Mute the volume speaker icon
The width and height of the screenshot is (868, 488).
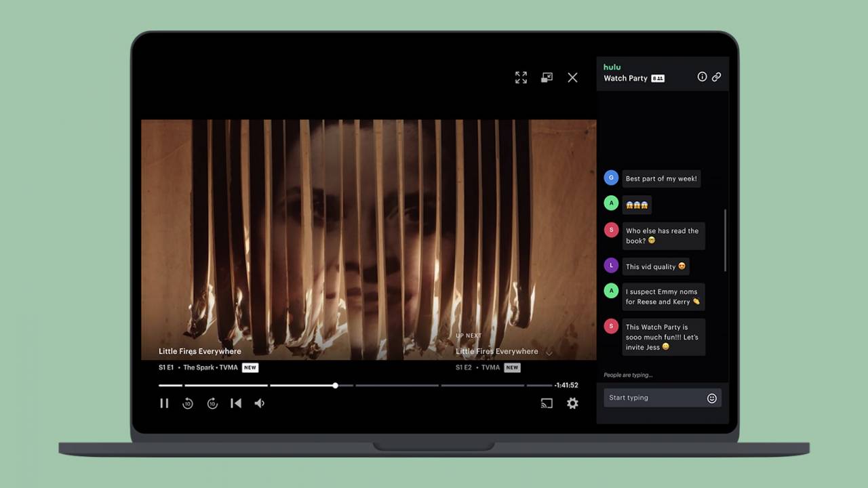pos(259,403)
